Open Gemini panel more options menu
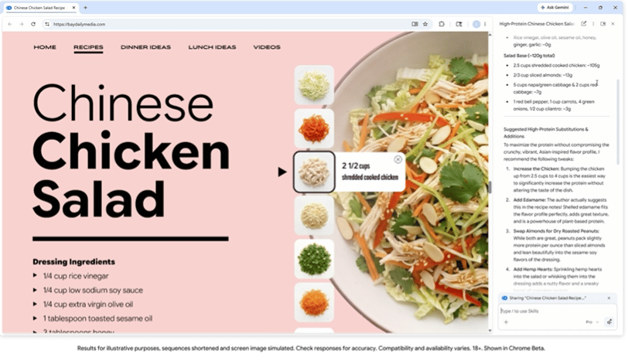The height and width of the screenshot is (364, 628). point(593,24)
